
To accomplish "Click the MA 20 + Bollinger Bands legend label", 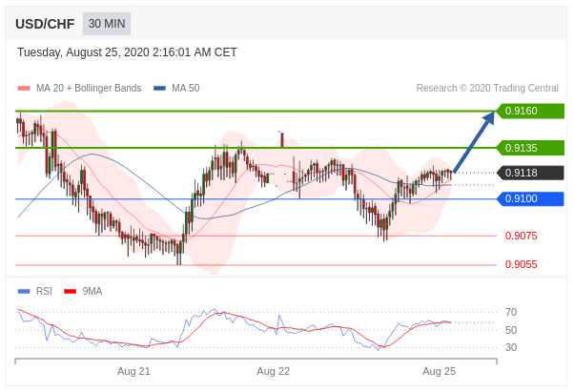I will click(89, 88).
